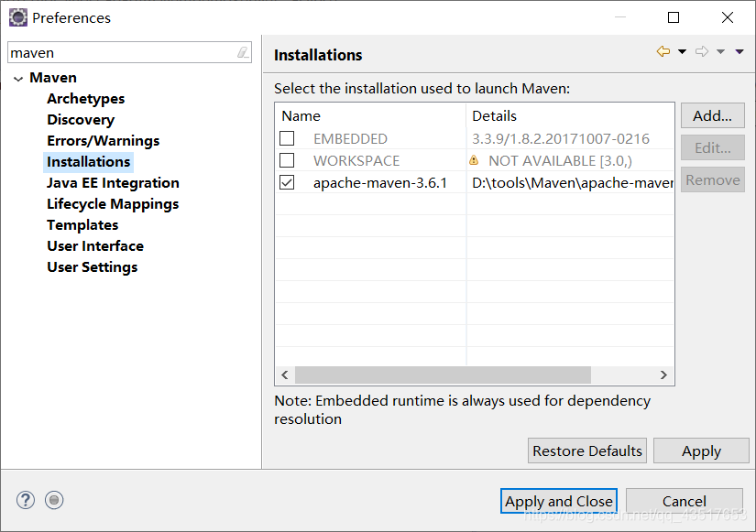Viewport: 756px width, 532px height.
Task: Click the back navigation arrow icon
Action: [x=663, y=51]
